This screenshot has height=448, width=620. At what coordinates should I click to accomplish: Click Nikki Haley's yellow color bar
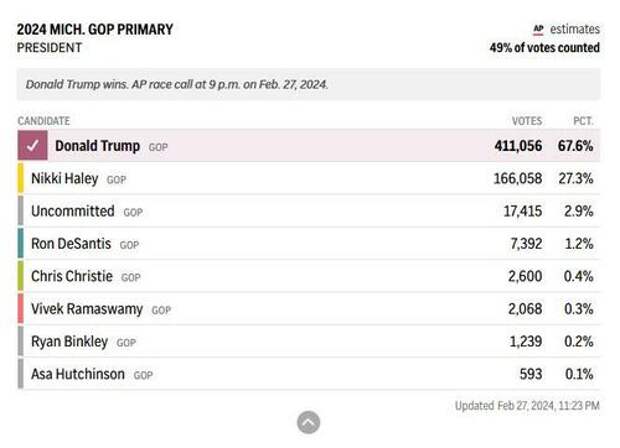point(21,179)
